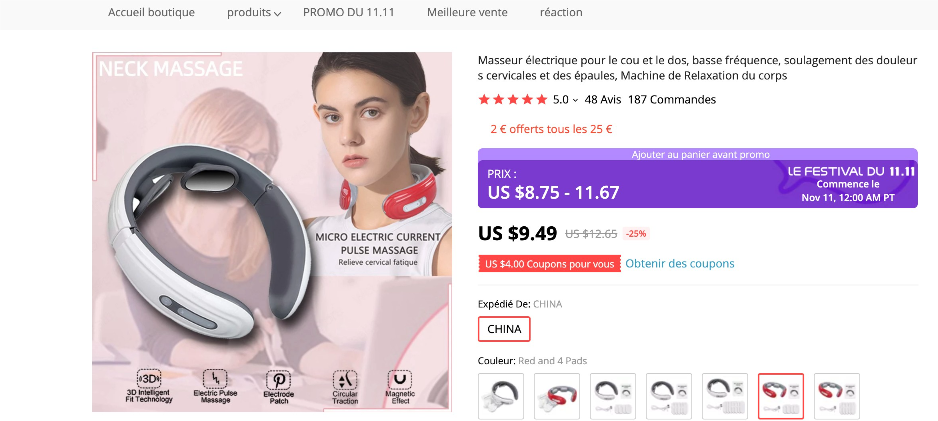This screenshot has height=421, width=938.
Task: Open the 48 Avis reviews link
Action: coord(603,100)
